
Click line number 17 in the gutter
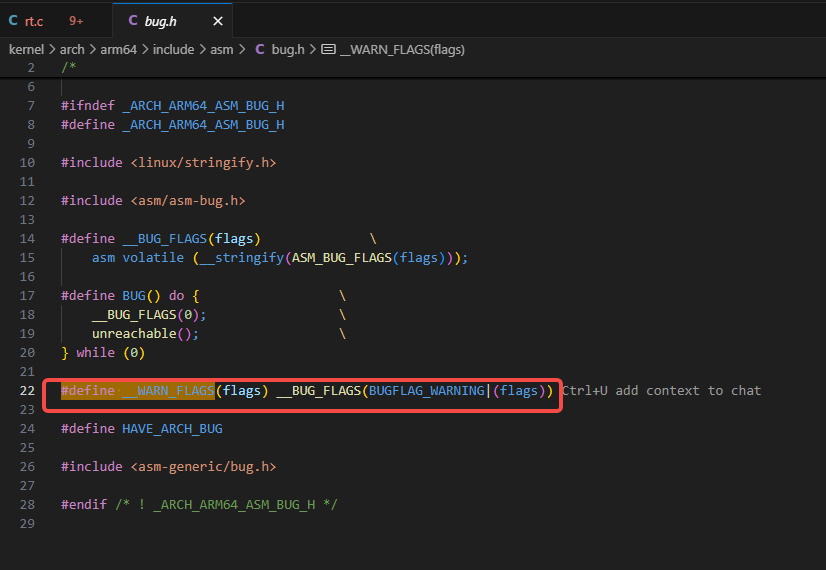[x=27, y=296]
